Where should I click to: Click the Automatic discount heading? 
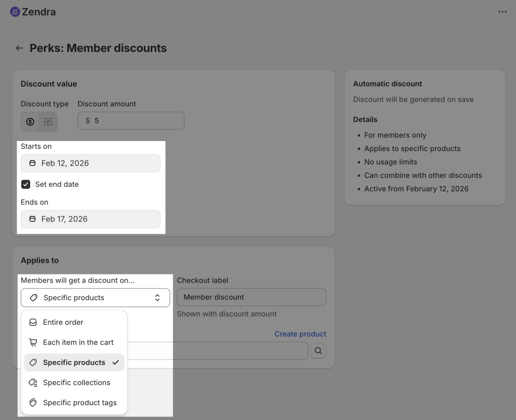[x=388, y=84]
